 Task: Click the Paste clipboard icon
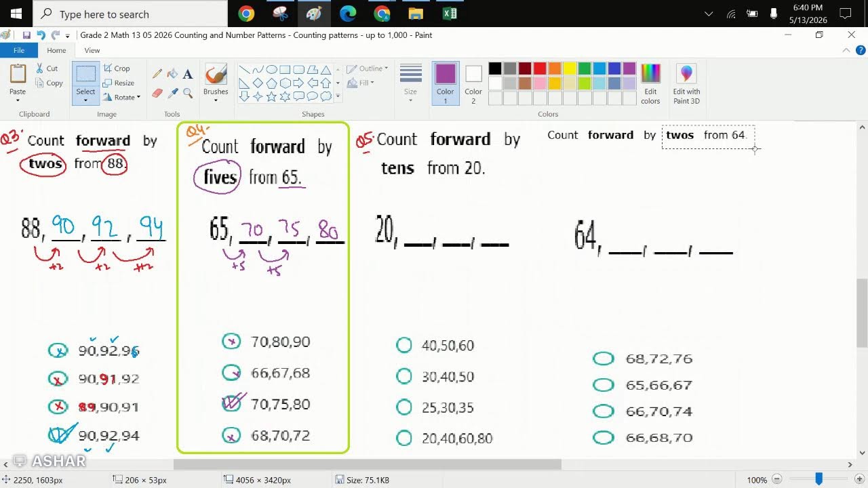18,74
